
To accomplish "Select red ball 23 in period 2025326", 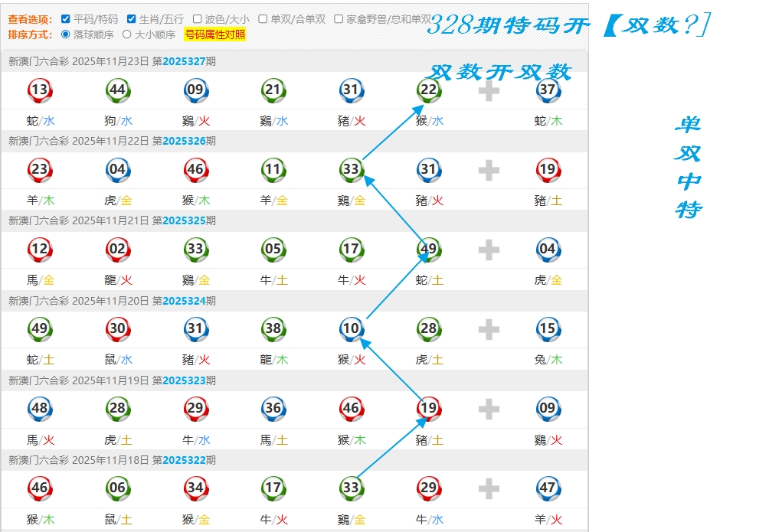I will tap(39, 170).
